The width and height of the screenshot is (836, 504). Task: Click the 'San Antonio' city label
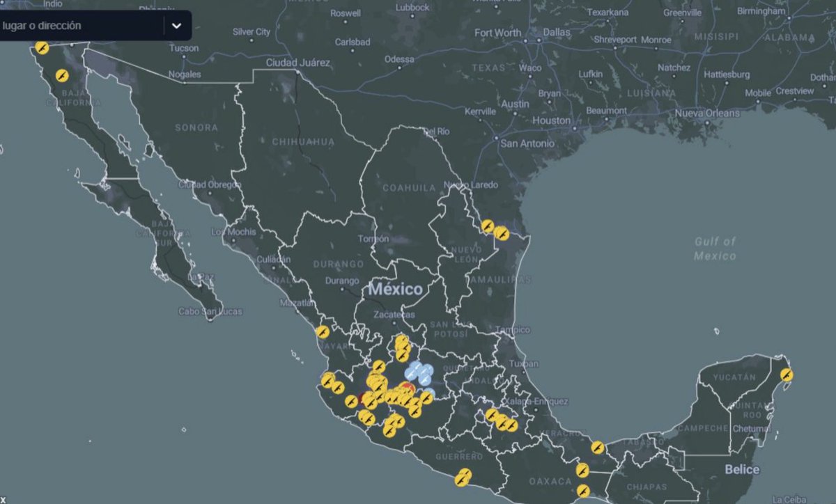pyautogui.click(x=527, y=143)
